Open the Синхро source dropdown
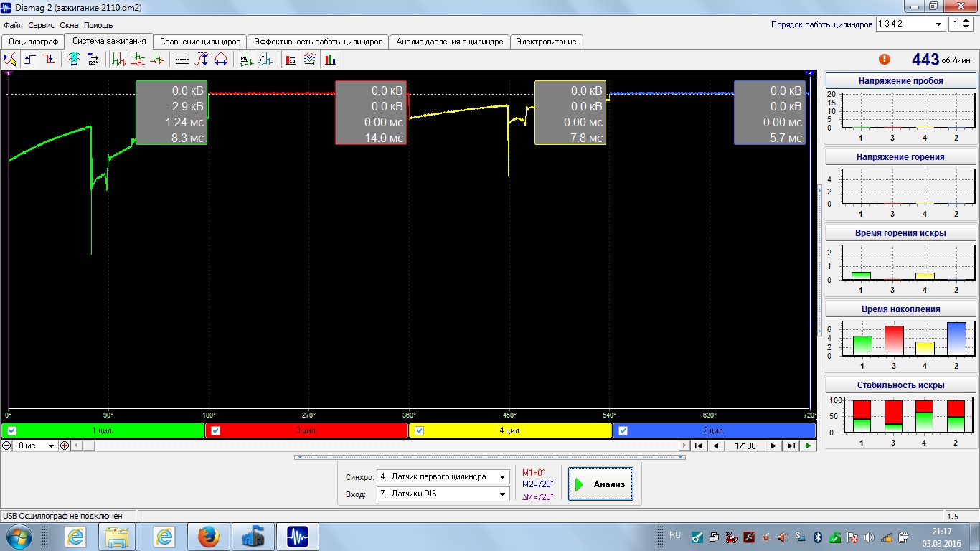Viewport: 980px width, 551px height. point(443,476)
